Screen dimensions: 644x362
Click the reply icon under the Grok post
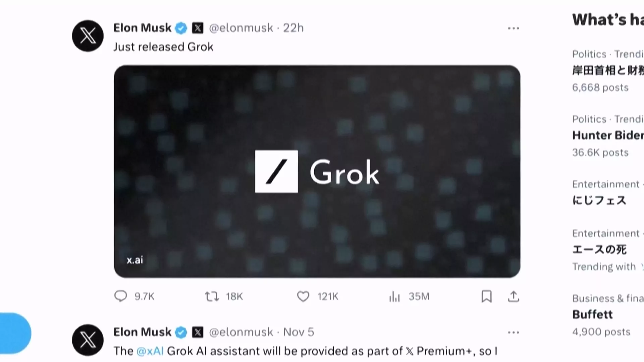[121, 296]
